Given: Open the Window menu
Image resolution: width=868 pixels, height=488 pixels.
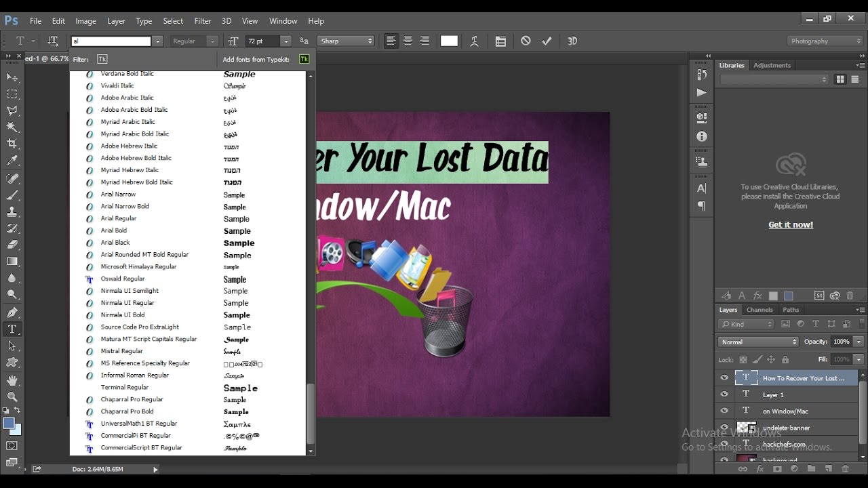Looking at the screenshot, I should point(283,21).
